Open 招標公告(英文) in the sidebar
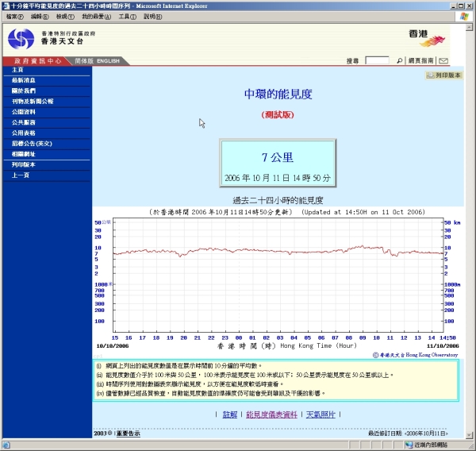Screen dimensions: 476x451 coord(32,144)
